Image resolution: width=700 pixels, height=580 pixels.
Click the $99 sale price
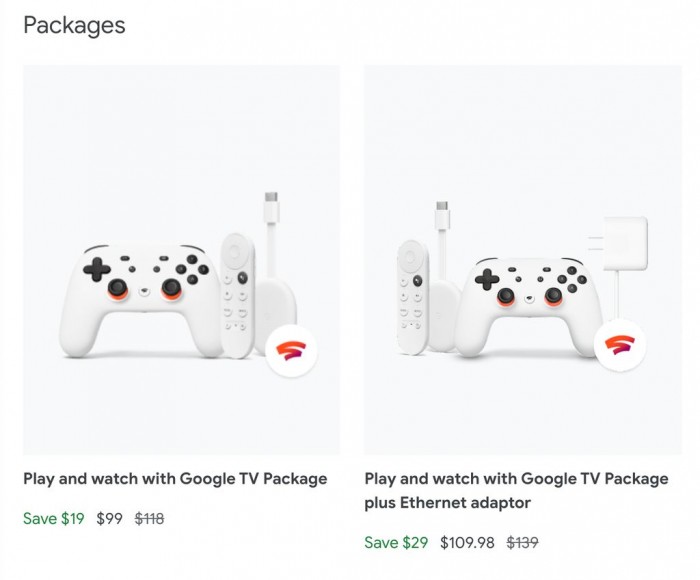(110, 519)
